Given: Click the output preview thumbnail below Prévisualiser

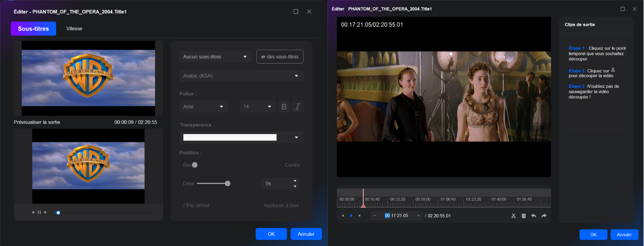Looking at the screenshot, I should pyautogui.click(x=88, y=166).
